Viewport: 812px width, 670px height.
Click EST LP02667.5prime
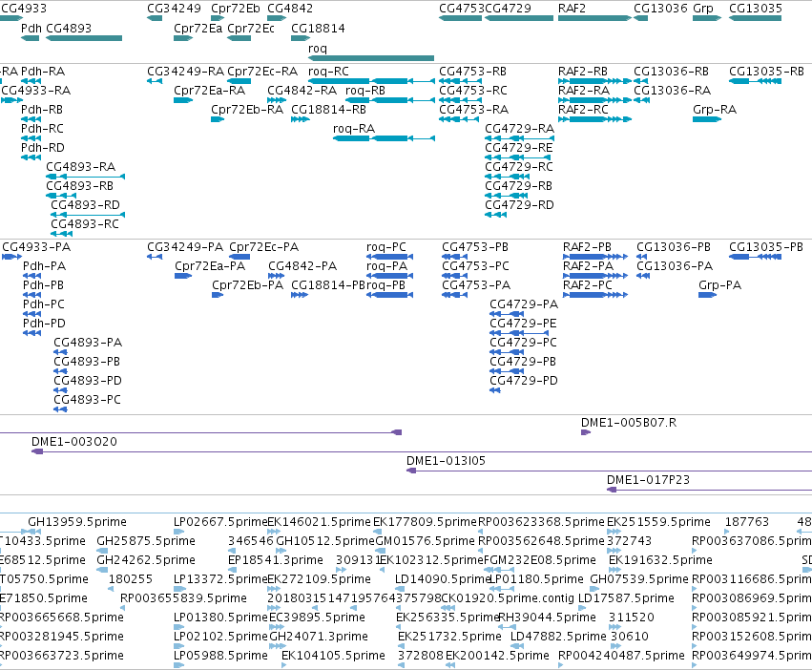220,522
